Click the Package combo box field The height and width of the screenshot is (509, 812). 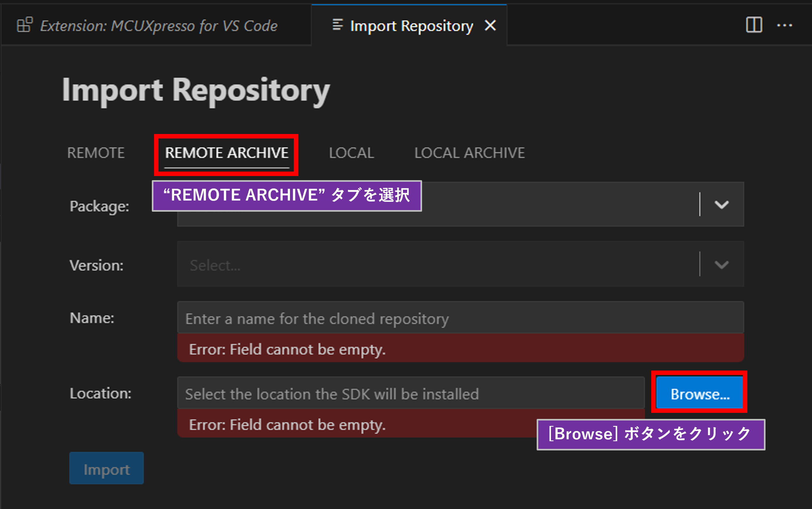[x=555, y=204]
